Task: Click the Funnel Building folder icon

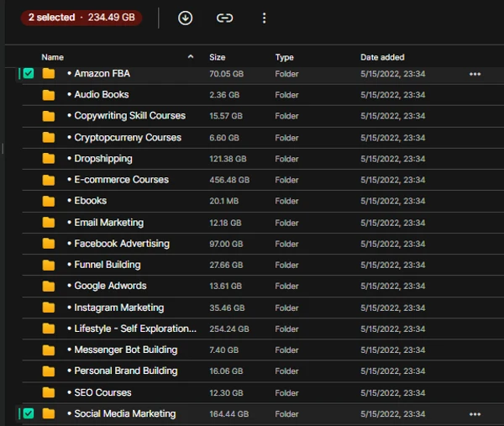Action: point(49,265)
